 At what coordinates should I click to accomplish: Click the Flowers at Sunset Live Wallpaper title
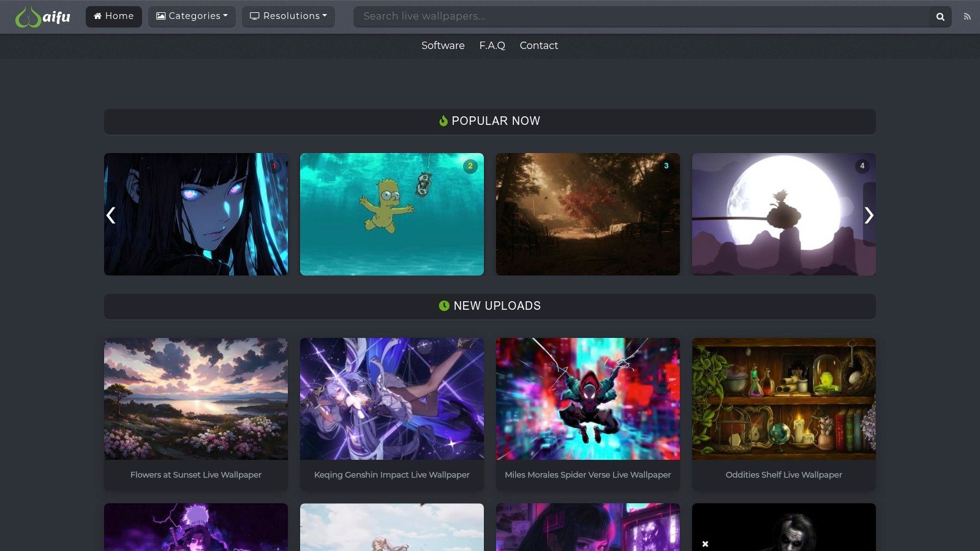(196, 474)
